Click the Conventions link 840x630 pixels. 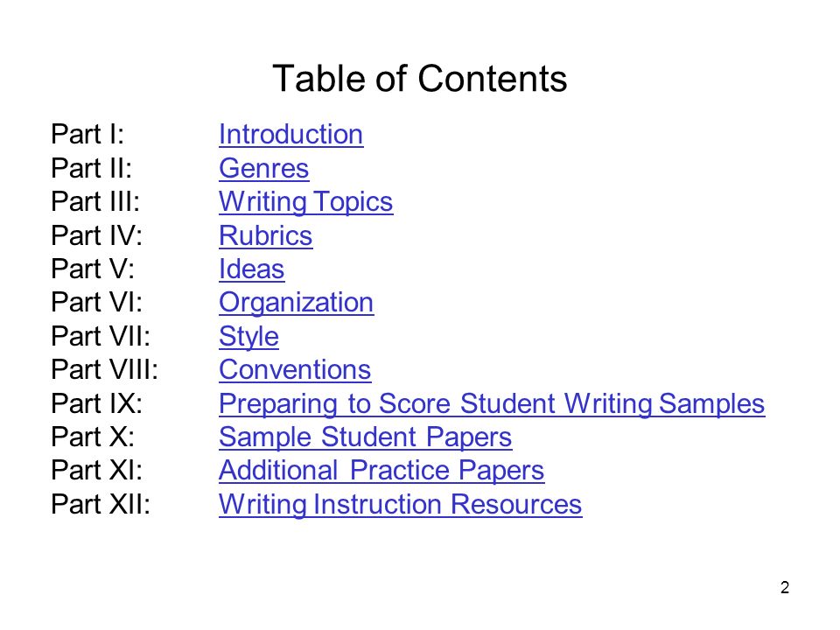(x=295, y=369)
